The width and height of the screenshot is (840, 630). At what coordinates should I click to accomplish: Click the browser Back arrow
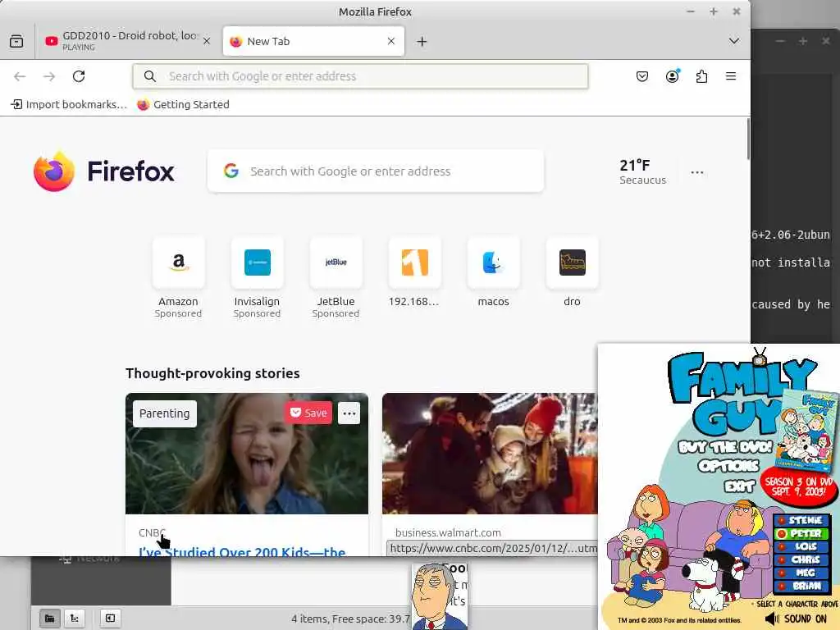[x=20, y=76]
